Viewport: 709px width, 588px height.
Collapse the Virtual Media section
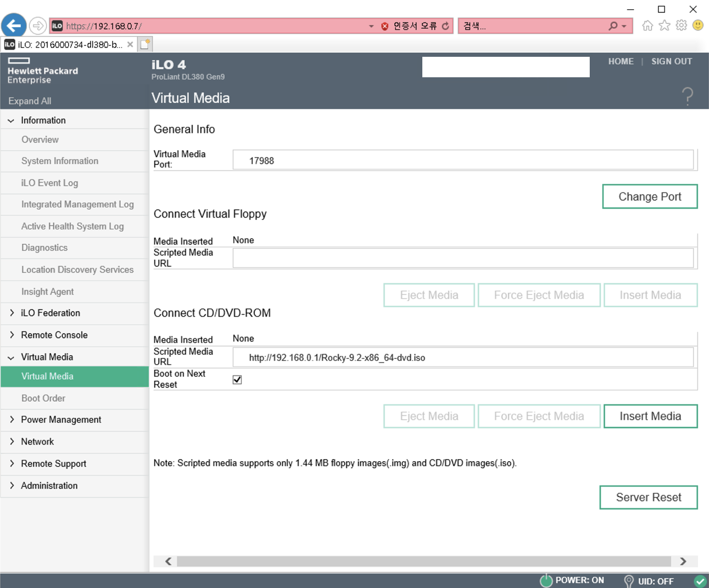click(x=11, y=358)
